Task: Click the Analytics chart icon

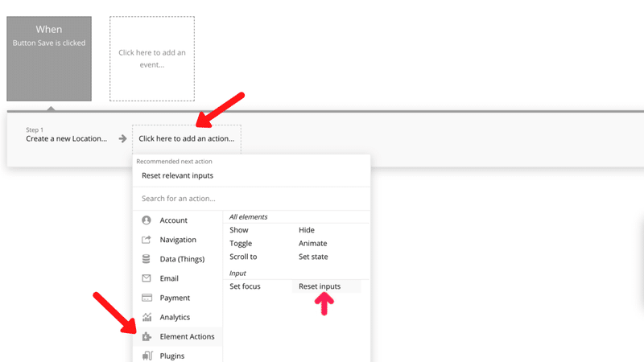Action: [x=147, y=317]
